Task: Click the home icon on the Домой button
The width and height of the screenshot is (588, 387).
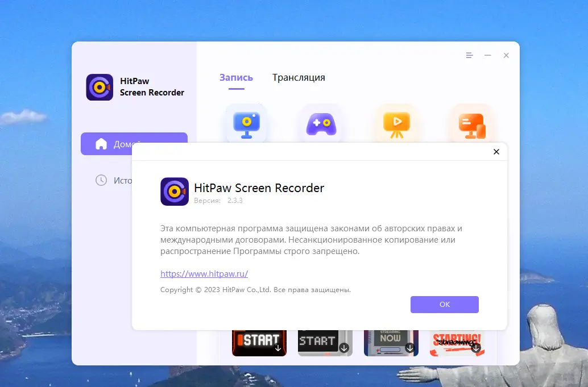Action: [102, 144]
